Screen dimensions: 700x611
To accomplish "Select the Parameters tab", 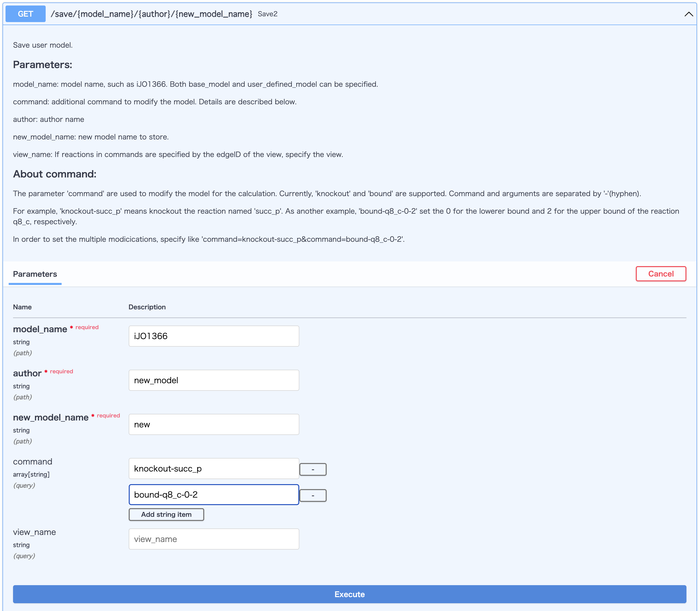I will [35, 274].
